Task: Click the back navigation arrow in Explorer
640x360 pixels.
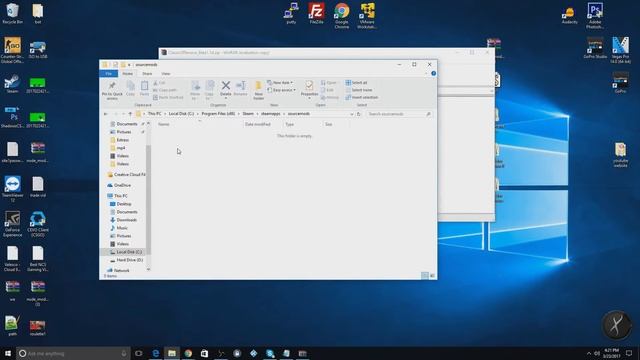Action: 106,114
